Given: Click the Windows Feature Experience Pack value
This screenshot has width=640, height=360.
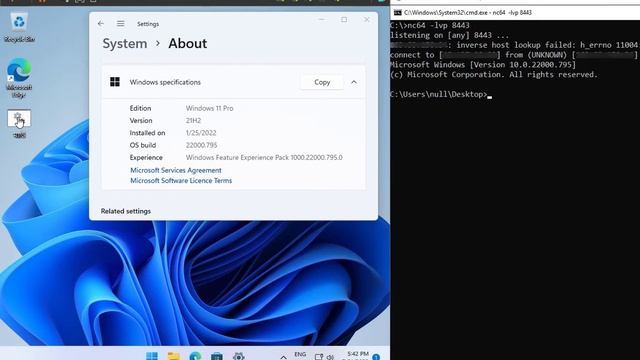Looking at the screenshot, I should pos(264,157).
